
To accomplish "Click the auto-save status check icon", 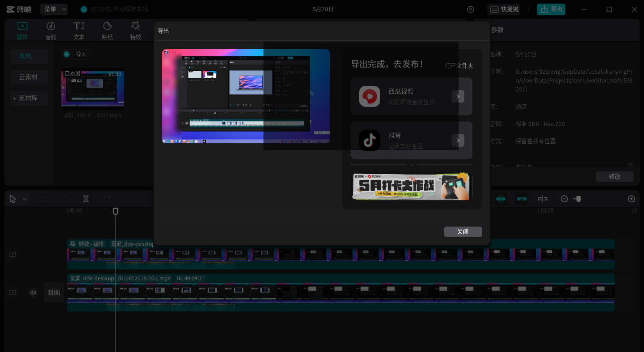I will point(84,9).
